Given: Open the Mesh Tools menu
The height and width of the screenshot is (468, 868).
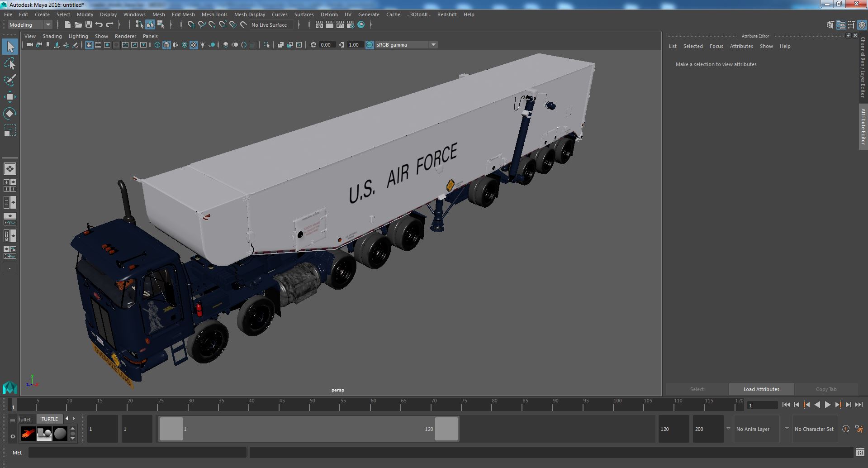Looking at the screenshot, I should click(214, 14).
